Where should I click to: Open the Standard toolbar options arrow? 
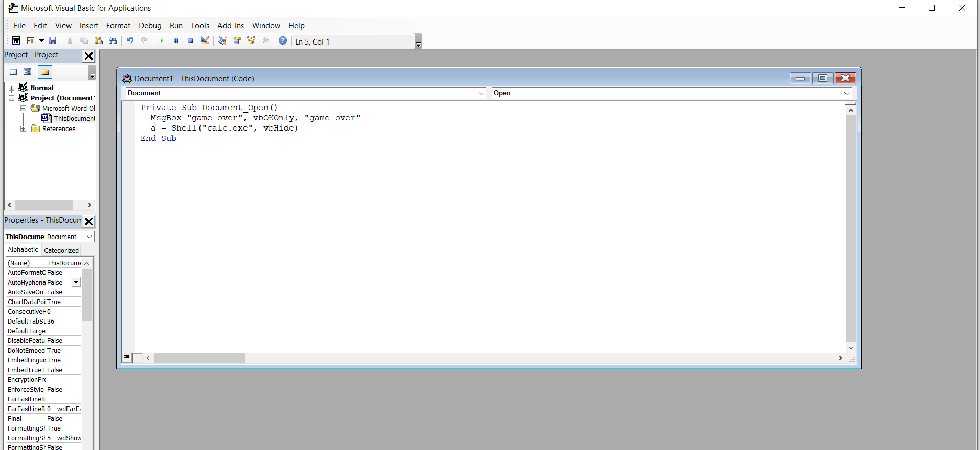[418, 41]
